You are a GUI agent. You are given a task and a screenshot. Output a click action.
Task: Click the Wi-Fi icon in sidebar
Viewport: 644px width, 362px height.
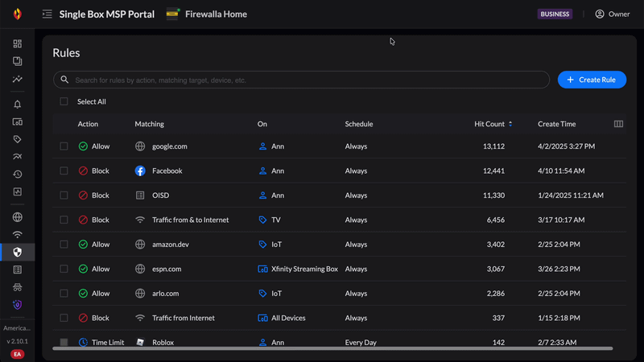(x=17, y=235)
